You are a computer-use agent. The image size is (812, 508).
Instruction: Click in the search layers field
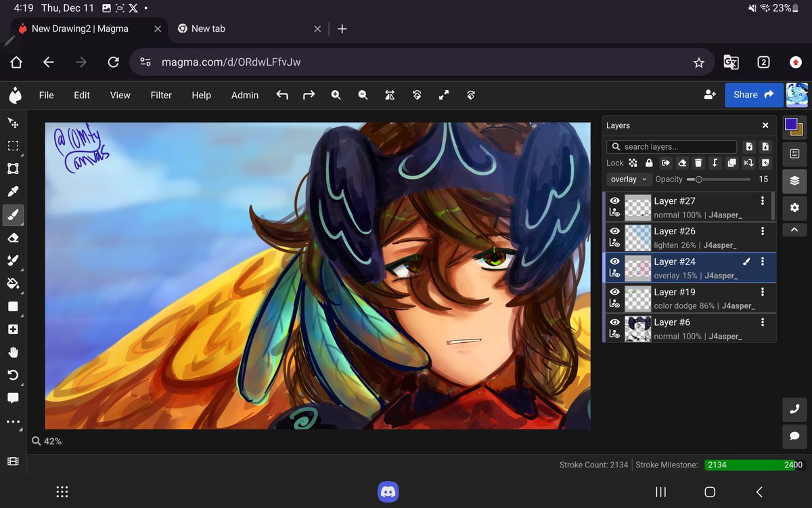(672, 147)
